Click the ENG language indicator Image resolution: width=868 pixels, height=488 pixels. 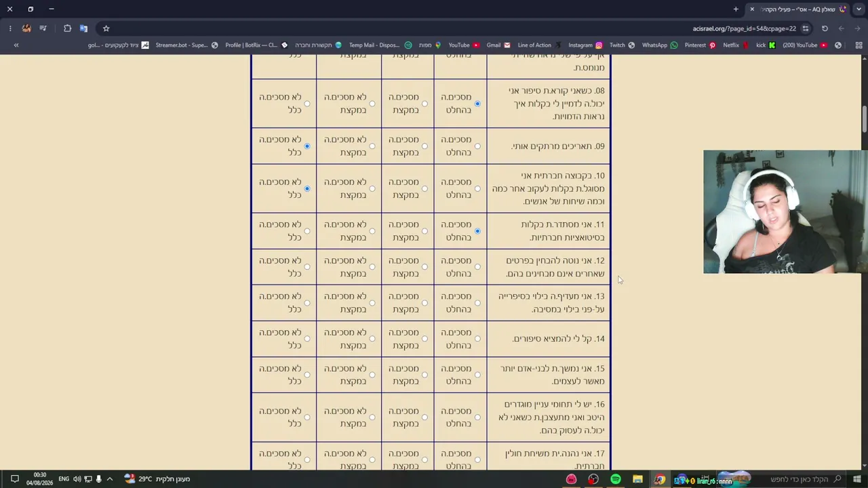pyautogui.click(x=64, y=479)
